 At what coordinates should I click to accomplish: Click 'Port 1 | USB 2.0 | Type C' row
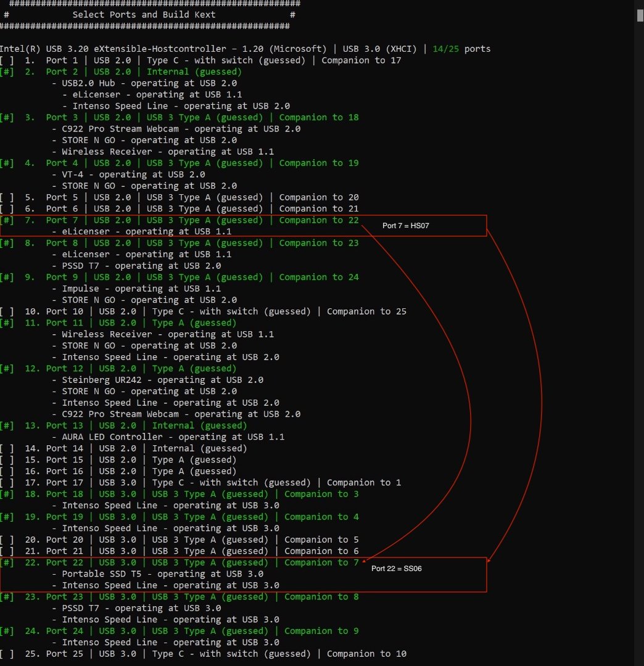click(x=200, y=60)
